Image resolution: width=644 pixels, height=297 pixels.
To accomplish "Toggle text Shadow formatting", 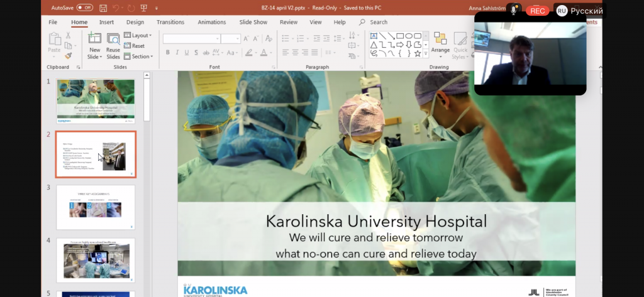I will [x=196, y=53].
